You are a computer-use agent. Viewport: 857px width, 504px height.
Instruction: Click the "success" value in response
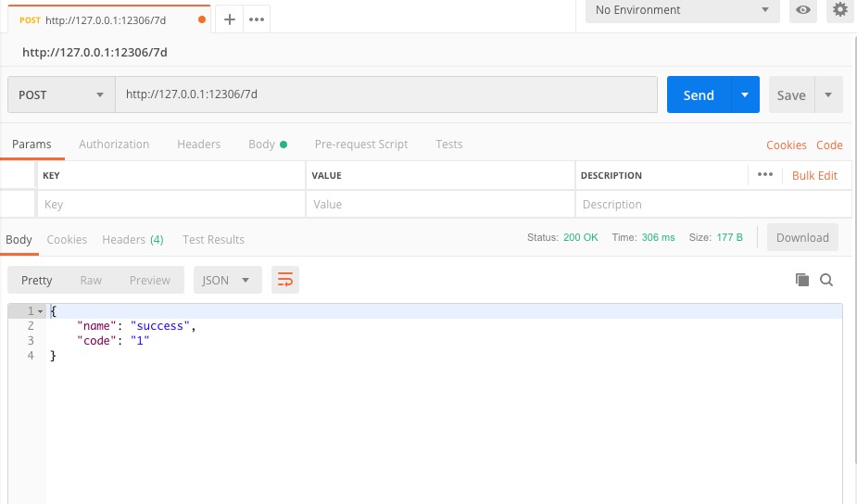[159, 326]
